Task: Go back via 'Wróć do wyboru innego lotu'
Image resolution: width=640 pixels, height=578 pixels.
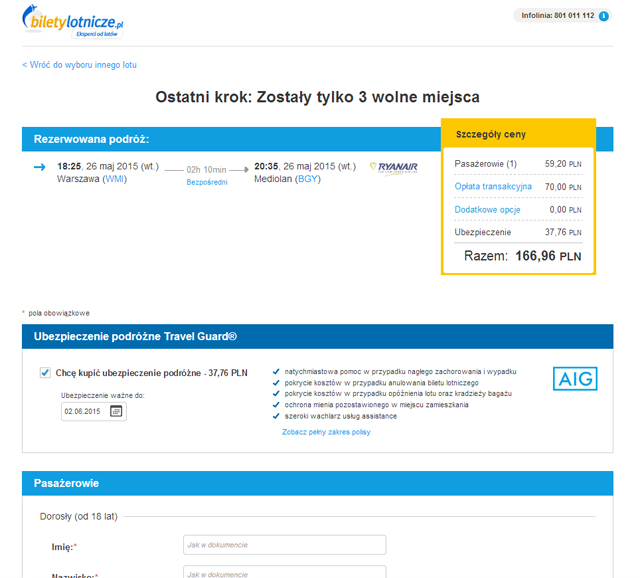Action: (80, 65)
